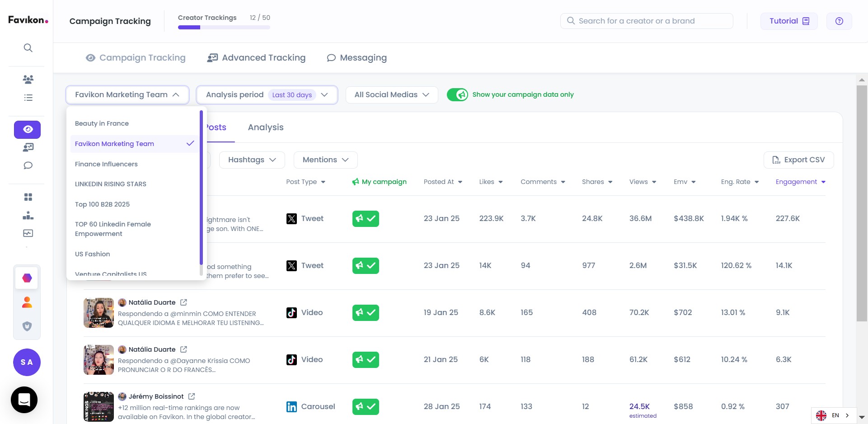
Task: Select LINKEDIN RISING STARS from list
Action: click(x=134, y=184)
